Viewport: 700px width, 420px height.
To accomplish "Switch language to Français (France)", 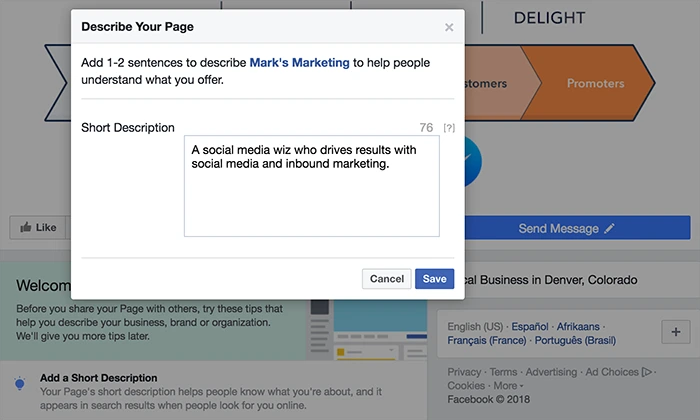I will click(x=487, y=341).
